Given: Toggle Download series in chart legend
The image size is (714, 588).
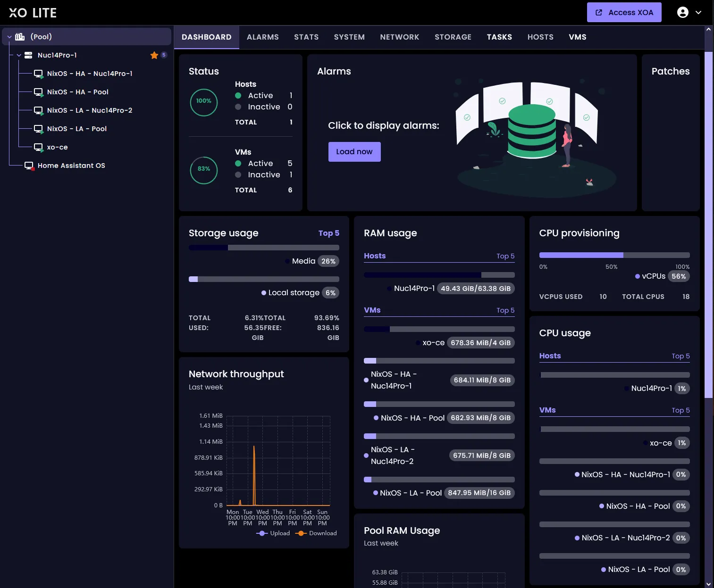Looking at the screenshot, I should (316, 533).
